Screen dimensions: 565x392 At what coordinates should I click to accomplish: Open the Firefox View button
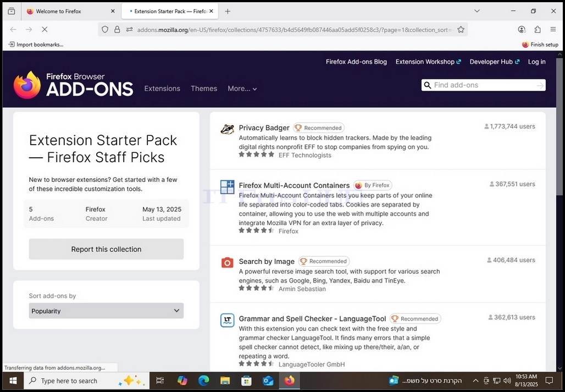12,11
